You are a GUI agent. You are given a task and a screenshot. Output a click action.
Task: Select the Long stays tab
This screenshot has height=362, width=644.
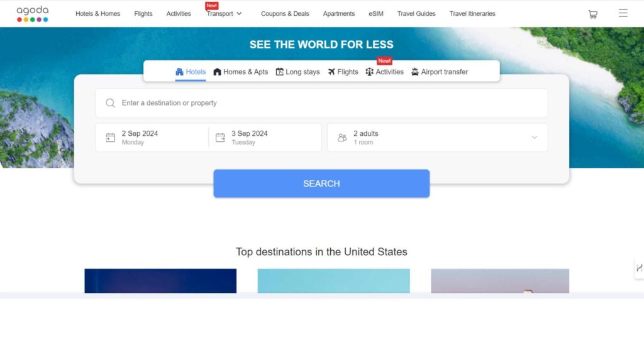click(x=297, y=72)
